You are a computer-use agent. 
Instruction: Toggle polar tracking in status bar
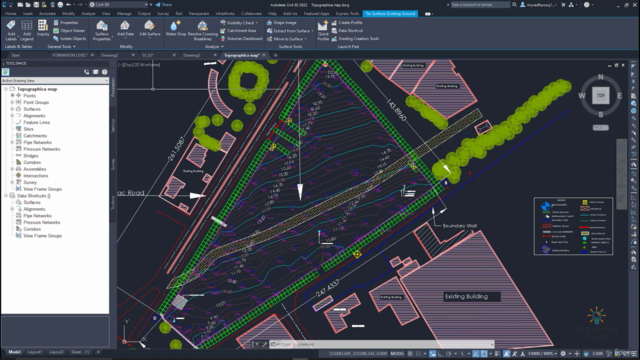click(x=448, y=353)
